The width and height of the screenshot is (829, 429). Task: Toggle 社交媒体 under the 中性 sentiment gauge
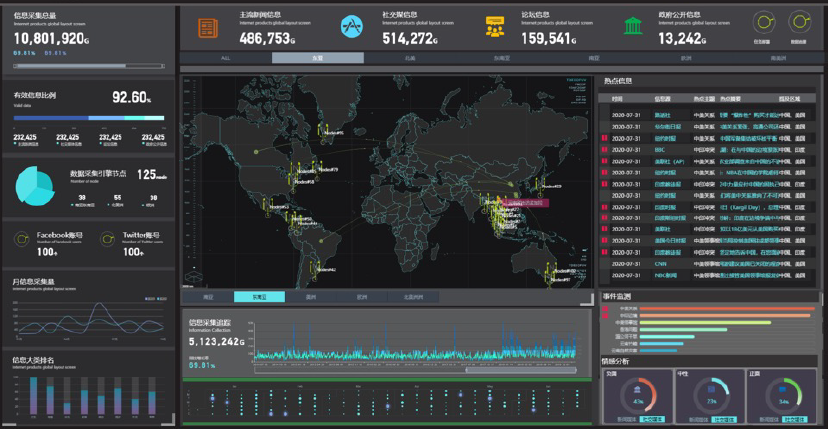click(x=724, y=420)
